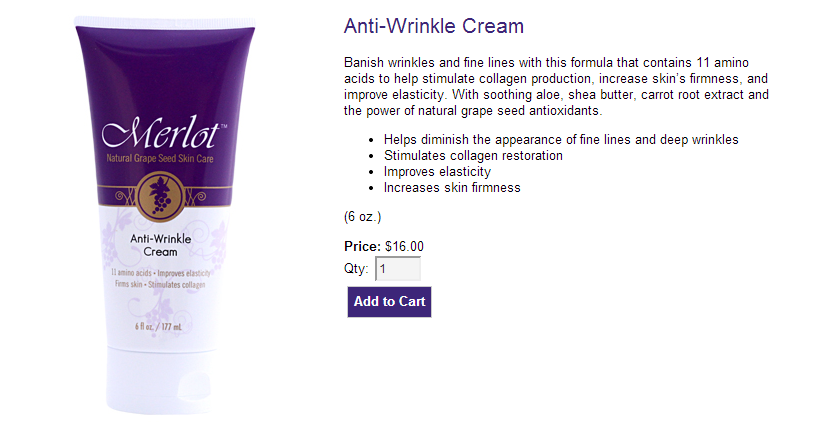Click the product description paragraph
This screenshot has height=436, width=828.
click(556, 87)
